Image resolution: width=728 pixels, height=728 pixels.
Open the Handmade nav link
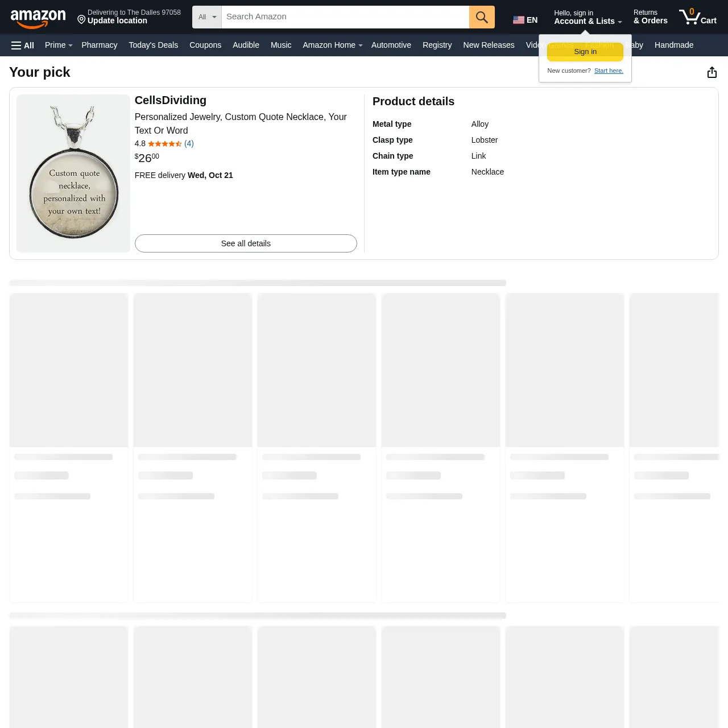(x=674, y=45)
